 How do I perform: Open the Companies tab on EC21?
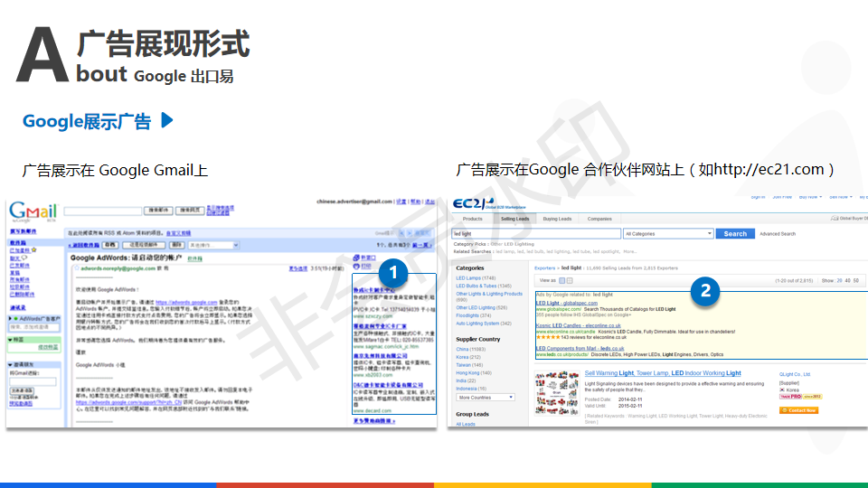599,219
